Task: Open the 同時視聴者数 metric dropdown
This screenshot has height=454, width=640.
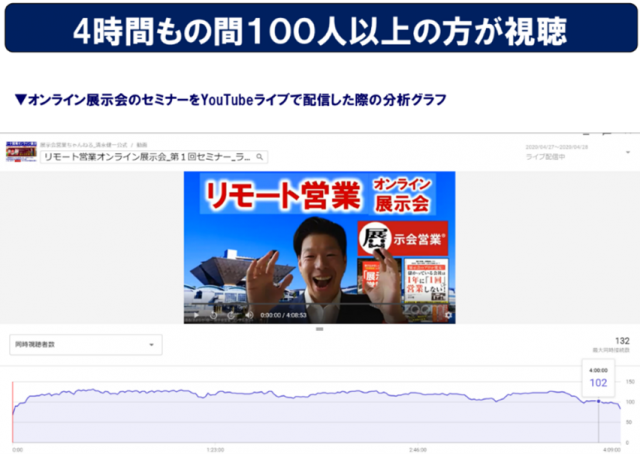Action: (86, 345)
